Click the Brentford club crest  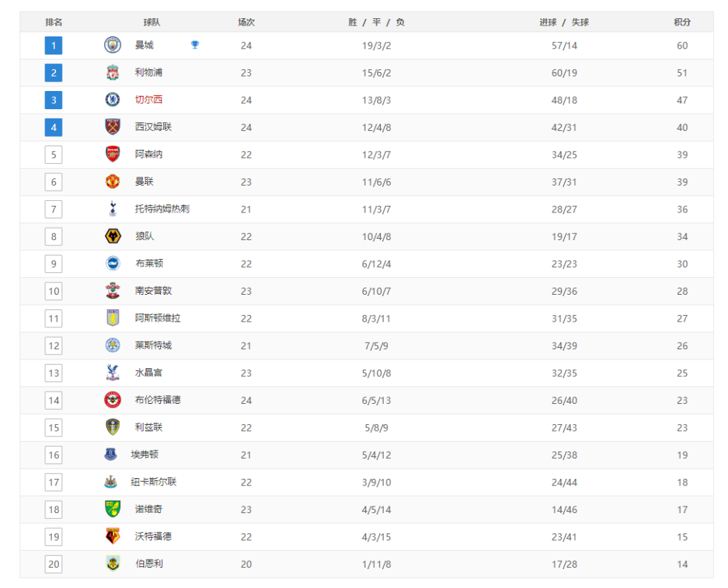tap(112, 400)
